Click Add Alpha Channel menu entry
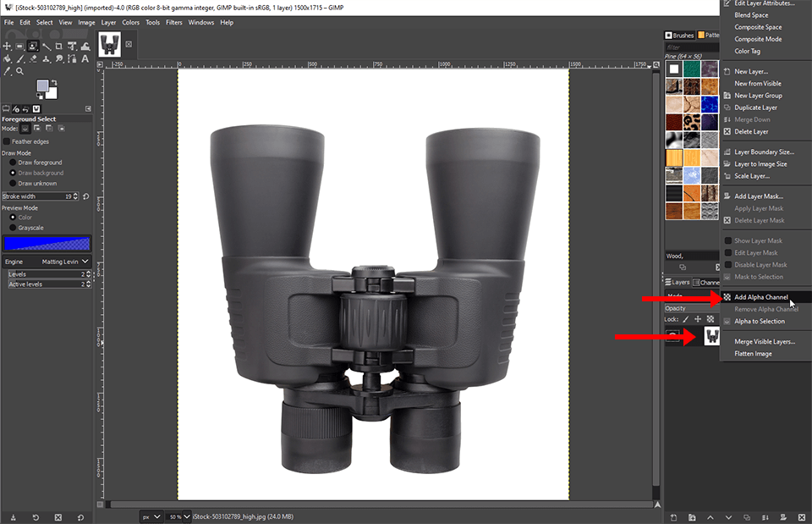 [x=760, y=297]
